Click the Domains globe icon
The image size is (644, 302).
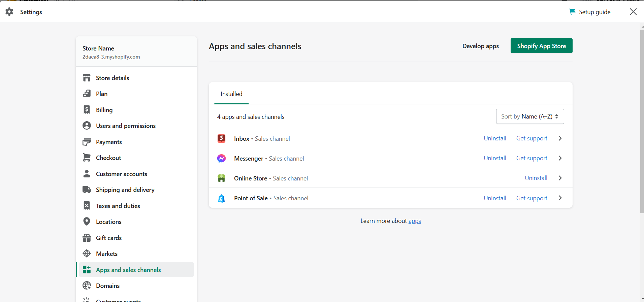[x=87, y=286]
